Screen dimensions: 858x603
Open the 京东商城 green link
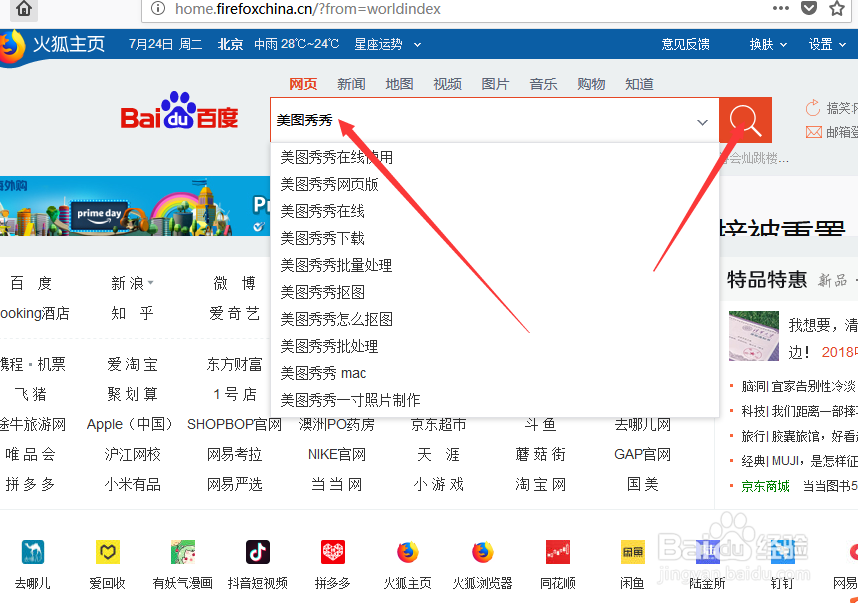765,486
